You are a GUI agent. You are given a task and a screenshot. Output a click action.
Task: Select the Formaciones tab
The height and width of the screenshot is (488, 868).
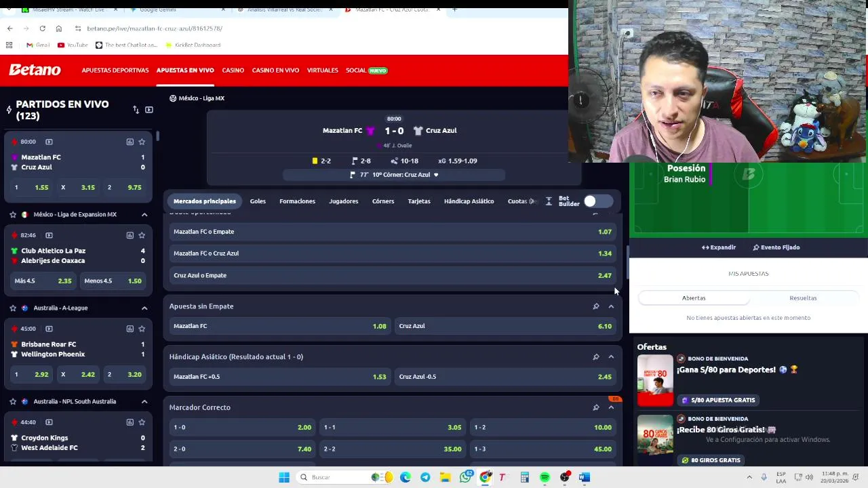[x=297, y=201]
